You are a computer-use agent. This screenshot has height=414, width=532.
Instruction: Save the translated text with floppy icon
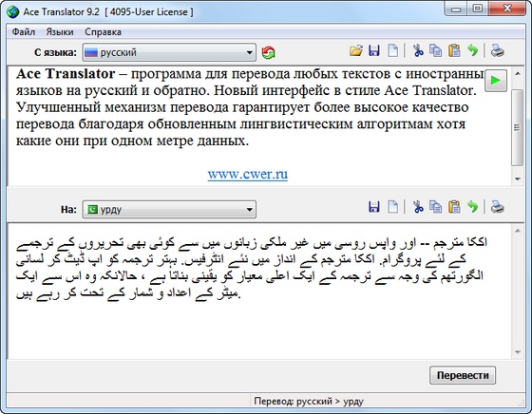click(374, 206)
